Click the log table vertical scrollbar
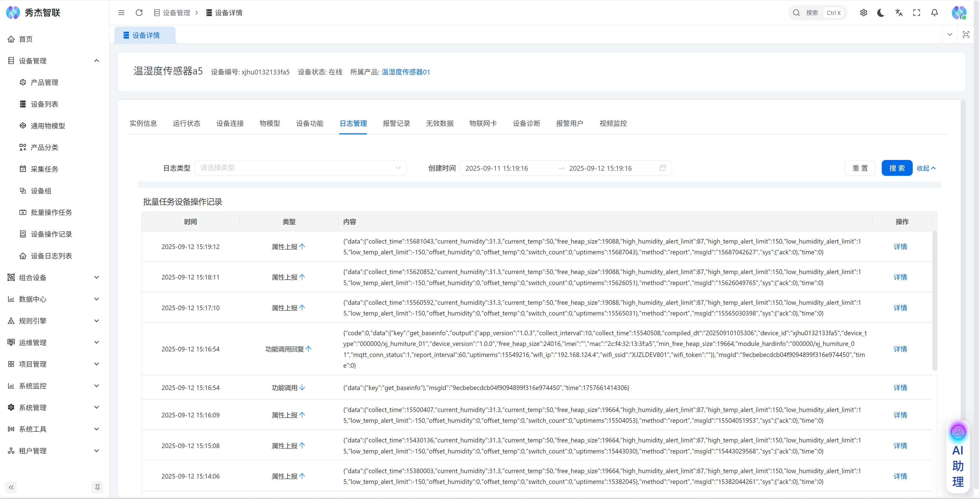The width and height of the screenshot is (980, 499). point(934,300)
